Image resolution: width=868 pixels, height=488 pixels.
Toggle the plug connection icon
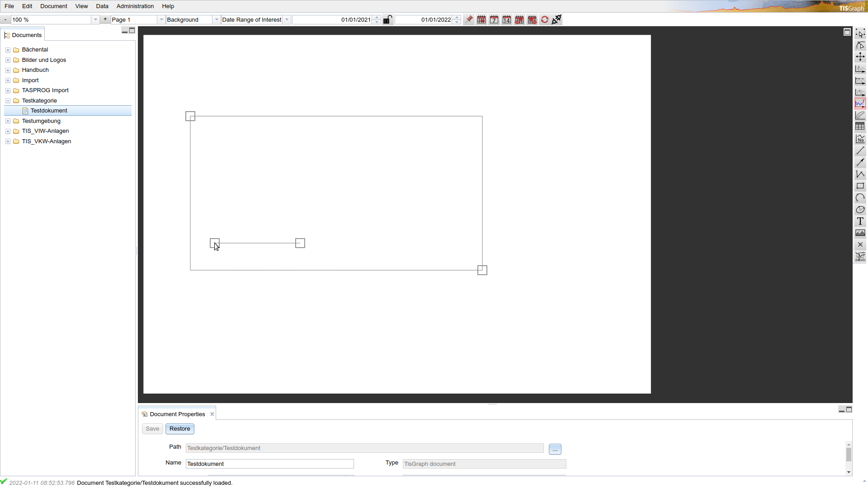[x=557, y=20]
